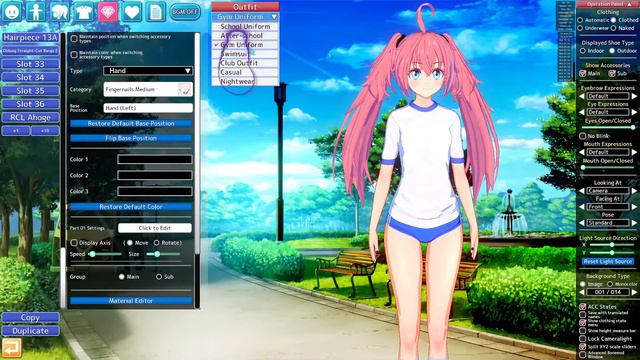Select Underwear clothing state
Screen dimensions: 640x360
(580, 28)
